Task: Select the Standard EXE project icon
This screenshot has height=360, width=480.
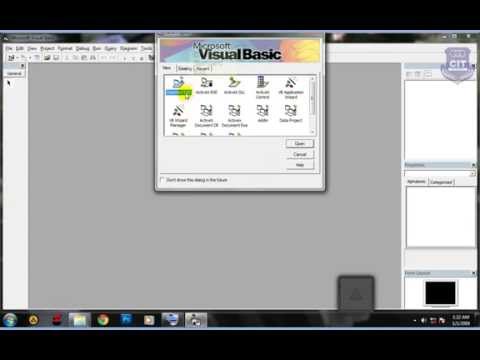Action: point(178,87)
